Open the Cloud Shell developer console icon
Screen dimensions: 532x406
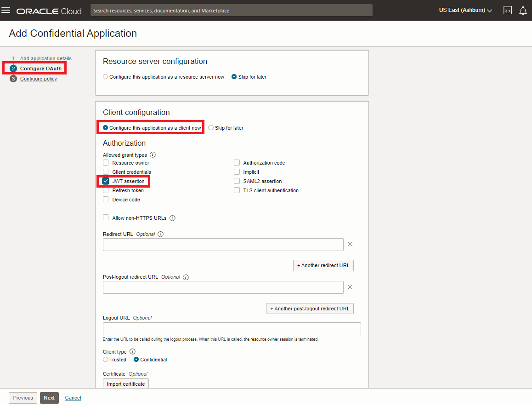[x=507, y=10]
